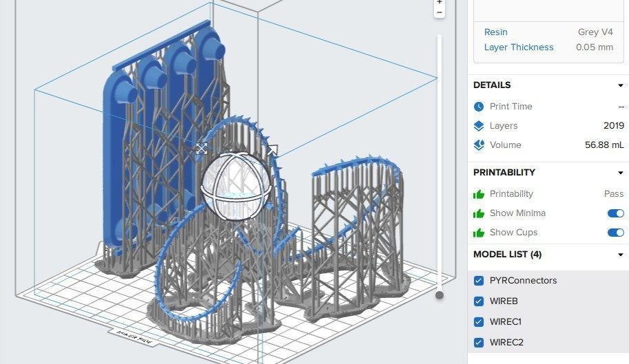
Task: Click the rotation sphere gizmo
Action: pos(236,186)
